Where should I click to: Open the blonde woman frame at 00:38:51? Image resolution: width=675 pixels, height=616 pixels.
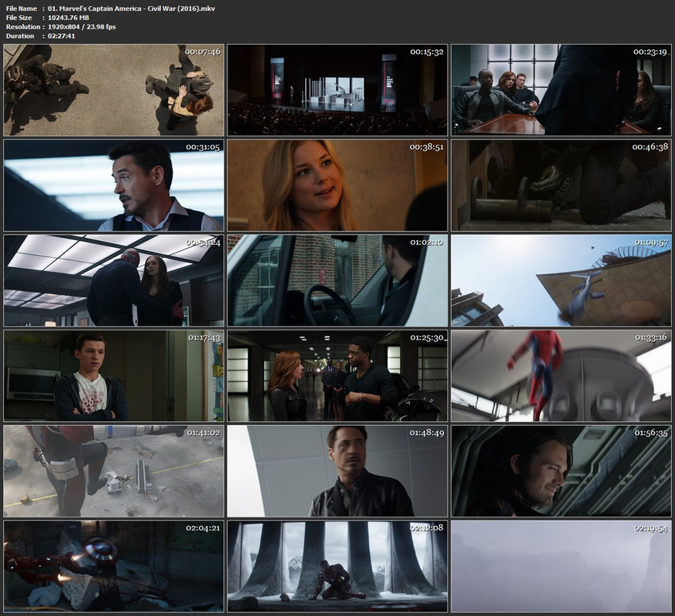(337, 185)
